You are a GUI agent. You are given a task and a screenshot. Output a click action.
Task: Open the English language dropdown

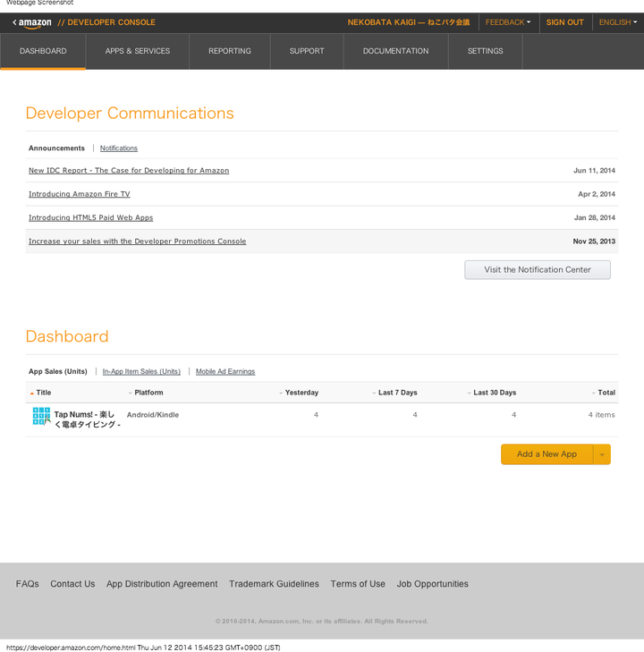[x=618, y=22]
